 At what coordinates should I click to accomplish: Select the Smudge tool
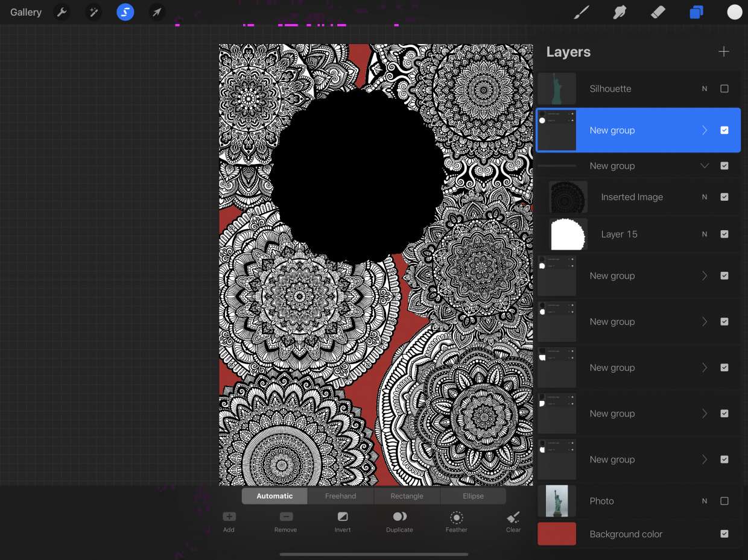[x=620, y=12]
